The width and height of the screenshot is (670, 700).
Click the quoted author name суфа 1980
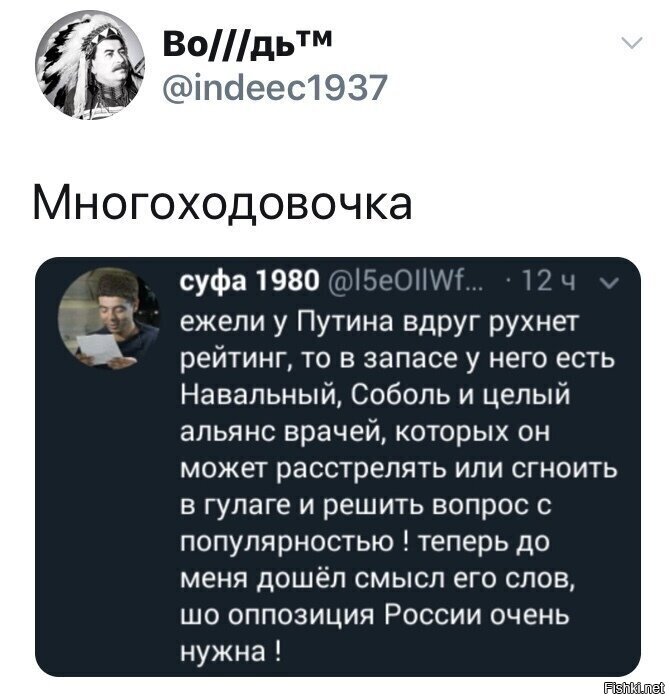click(x=250, y=282)
